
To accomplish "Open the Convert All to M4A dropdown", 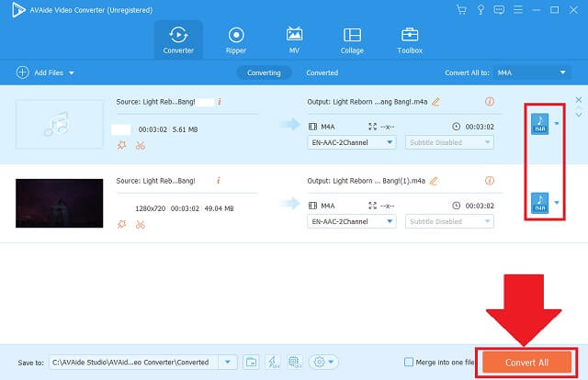I will (x=532, y=73).
